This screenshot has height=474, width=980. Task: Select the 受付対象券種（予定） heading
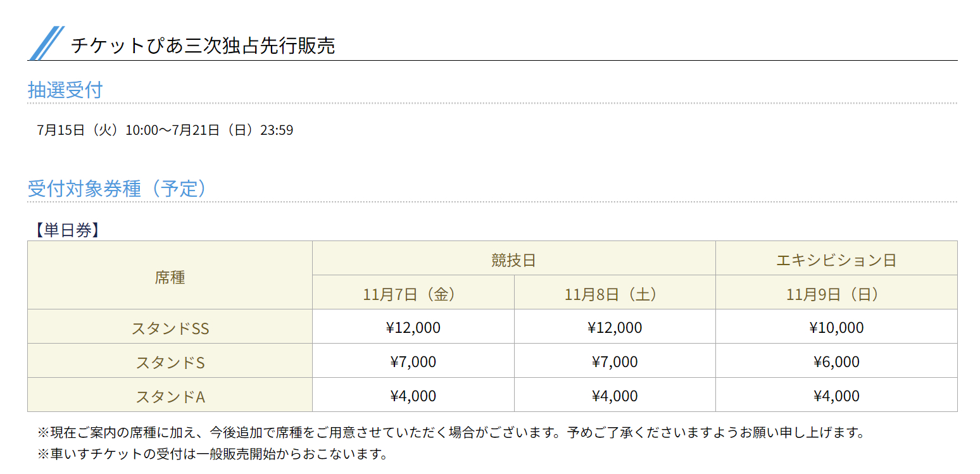pyautogui.click(x=117, y=189)
